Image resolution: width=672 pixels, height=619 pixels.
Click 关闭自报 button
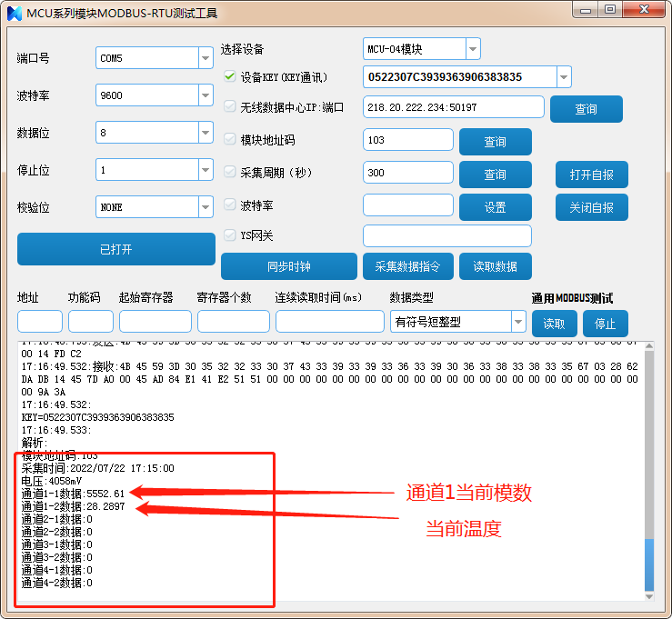pyautogui.click(x=591, y=207)
